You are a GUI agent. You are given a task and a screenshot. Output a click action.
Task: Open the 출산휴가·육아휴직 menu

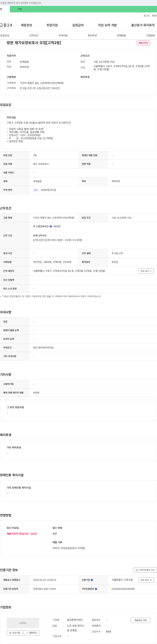(x=143, y=25)
